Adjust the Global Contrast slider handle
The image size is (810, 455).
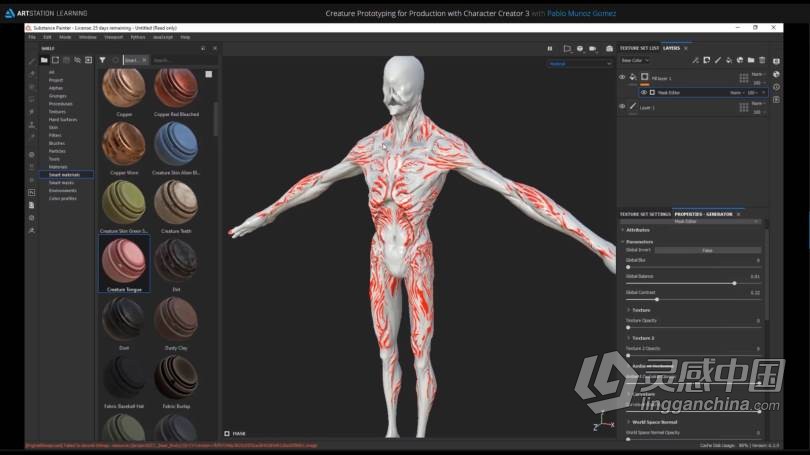coord(657,299)
